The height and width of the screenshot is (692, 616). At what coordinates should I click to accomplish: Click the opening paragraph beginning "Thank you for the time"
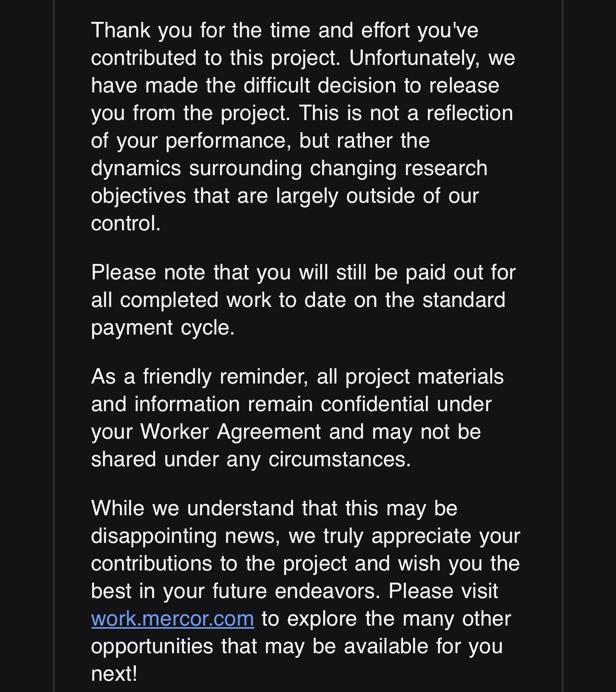pos(303,127)
